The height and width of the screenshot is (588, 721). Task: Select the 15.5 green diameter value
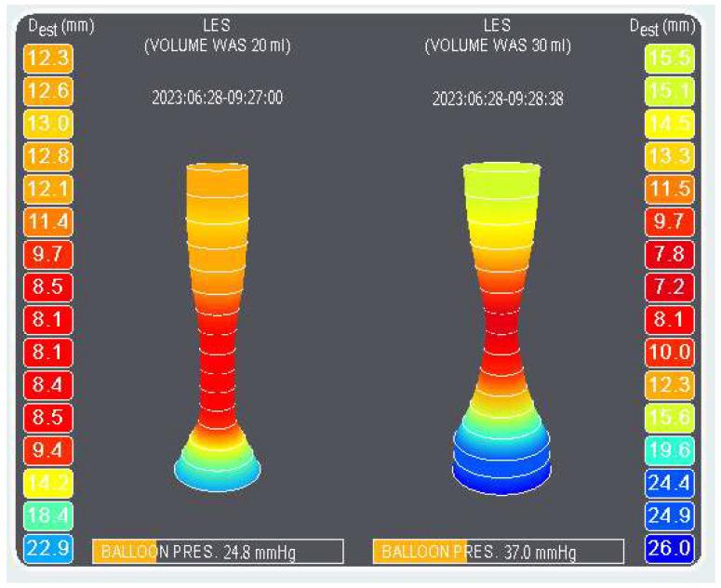[x=669, y=58]
